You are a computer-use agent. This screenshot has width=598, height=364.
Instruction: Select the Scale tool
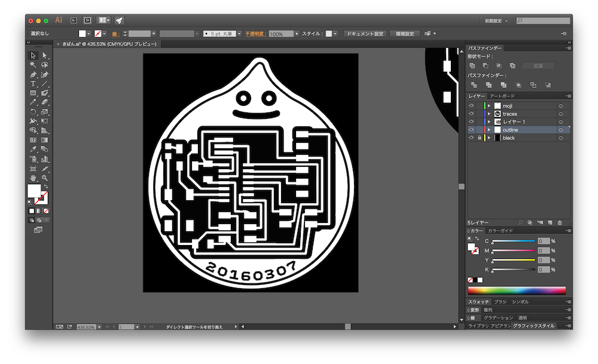tap(45, 112)
